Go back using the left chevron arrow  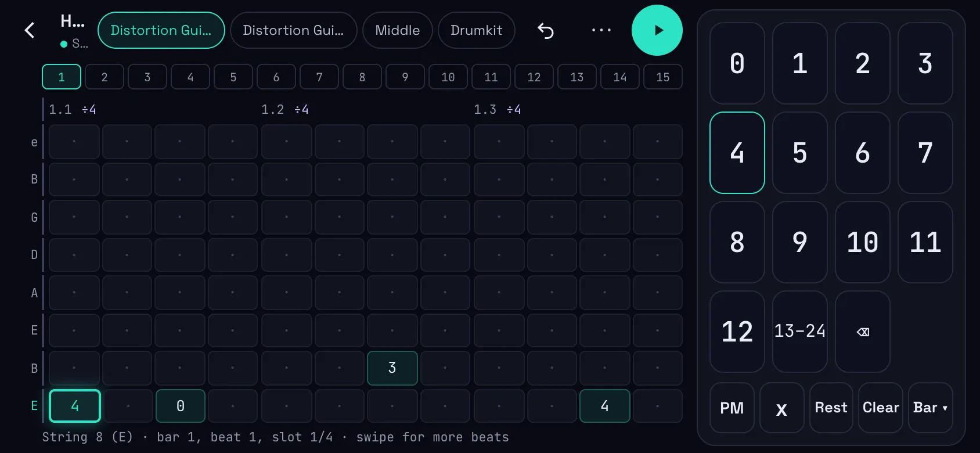pyautogui.click(x=30, y=30)
